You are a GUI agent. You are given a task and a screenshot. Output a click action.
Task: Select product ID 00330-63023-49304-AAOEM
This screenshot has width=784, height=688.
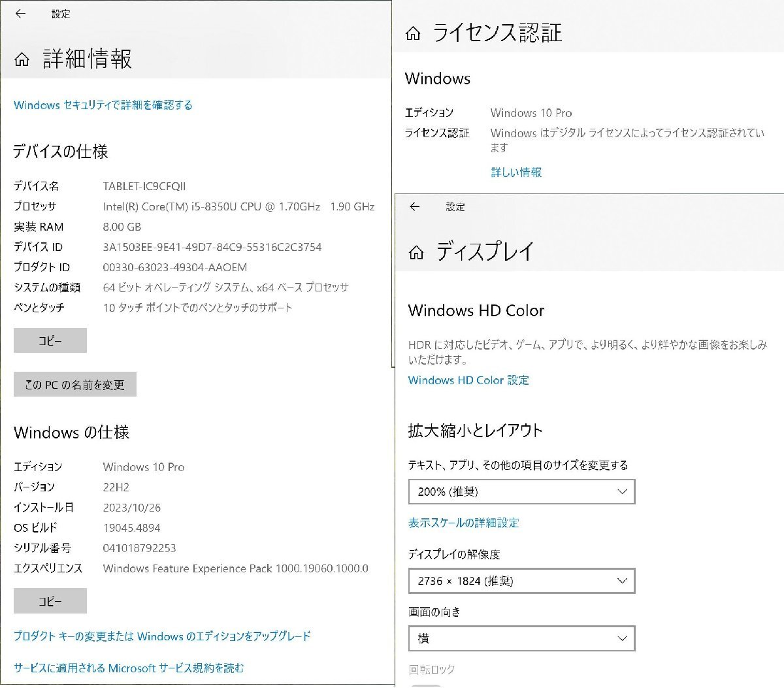point(175,267)
